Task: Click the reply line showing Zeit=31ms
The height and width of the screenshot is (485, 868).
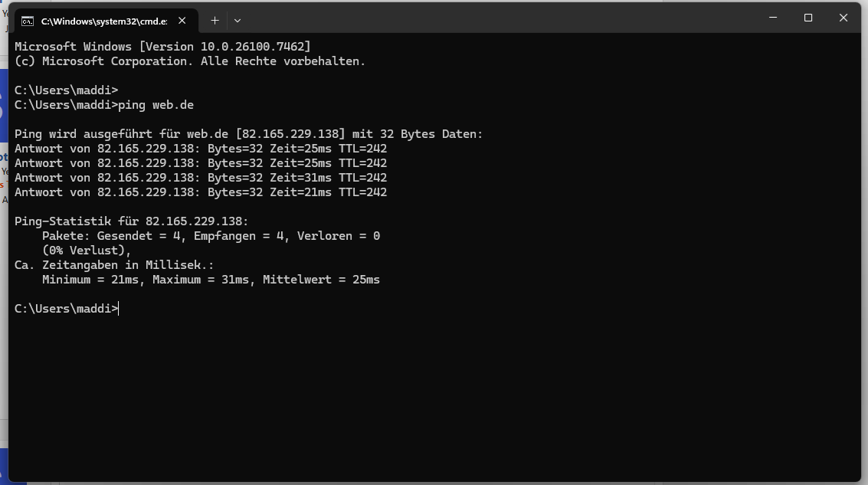Action: [201, 178]
